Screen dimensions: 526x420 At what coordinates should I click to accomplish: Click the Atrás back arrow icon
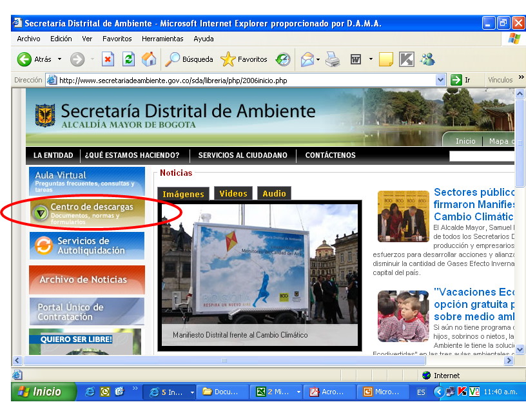click(24, 59)
